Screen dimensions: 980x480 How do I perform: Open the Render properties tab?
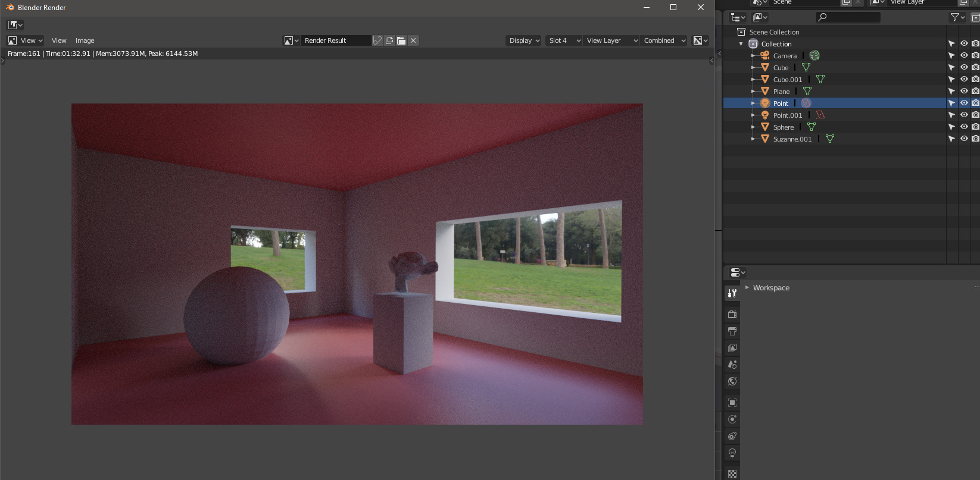coord(732,314)
